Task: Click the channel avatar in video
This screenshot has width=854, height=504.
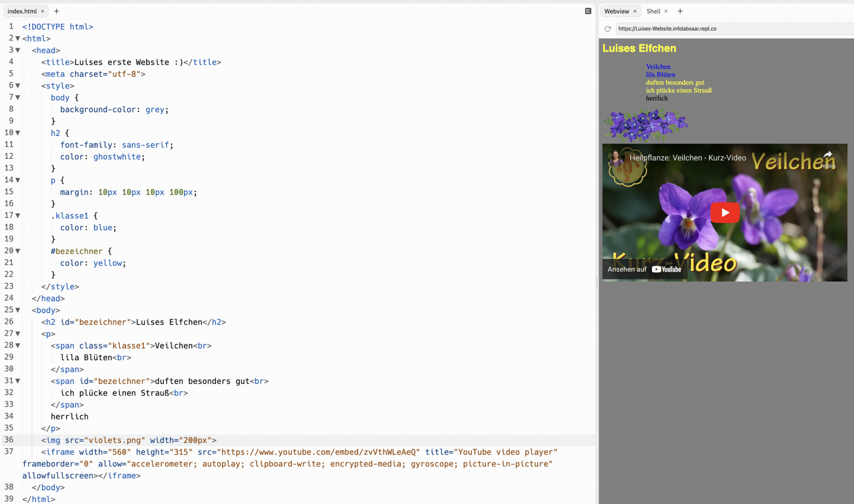Action: [616, 158]
